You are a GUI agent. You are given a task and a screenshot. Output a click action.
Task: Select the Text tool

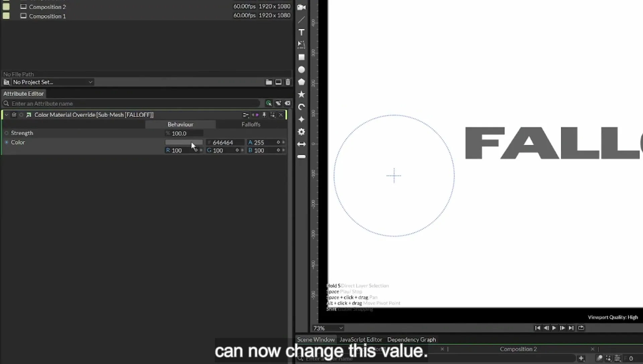click(301, 32)
